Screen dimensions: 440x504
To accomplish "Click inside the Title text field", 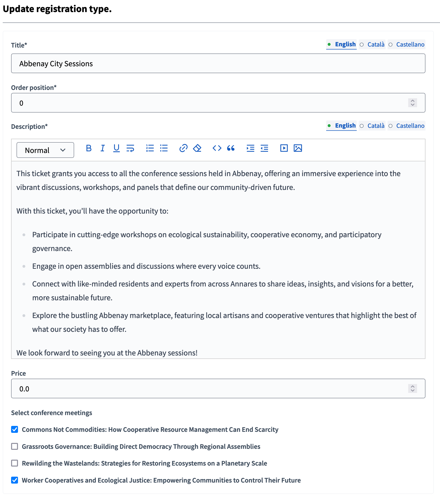I will click(218, 63).
